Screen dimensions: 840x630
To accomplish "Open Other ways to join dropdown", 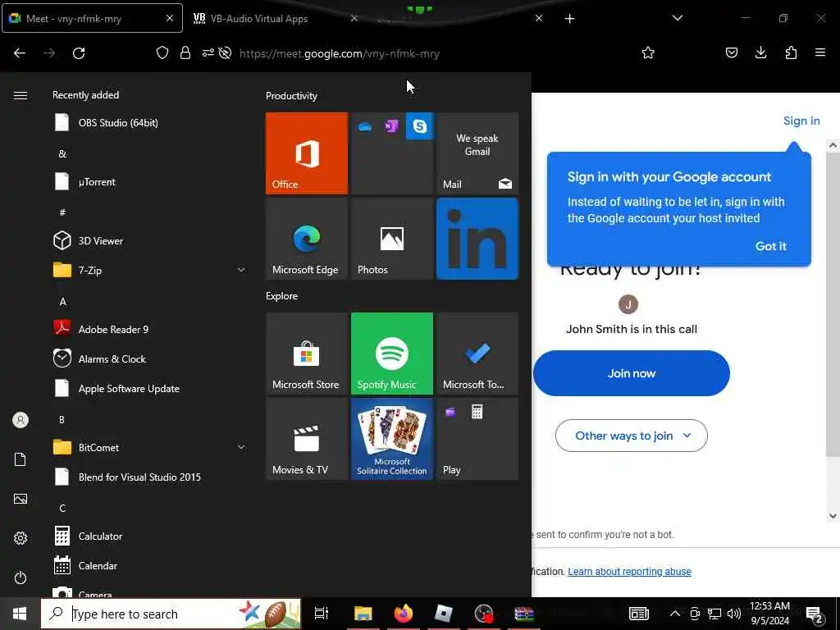I will pos(631,436).
